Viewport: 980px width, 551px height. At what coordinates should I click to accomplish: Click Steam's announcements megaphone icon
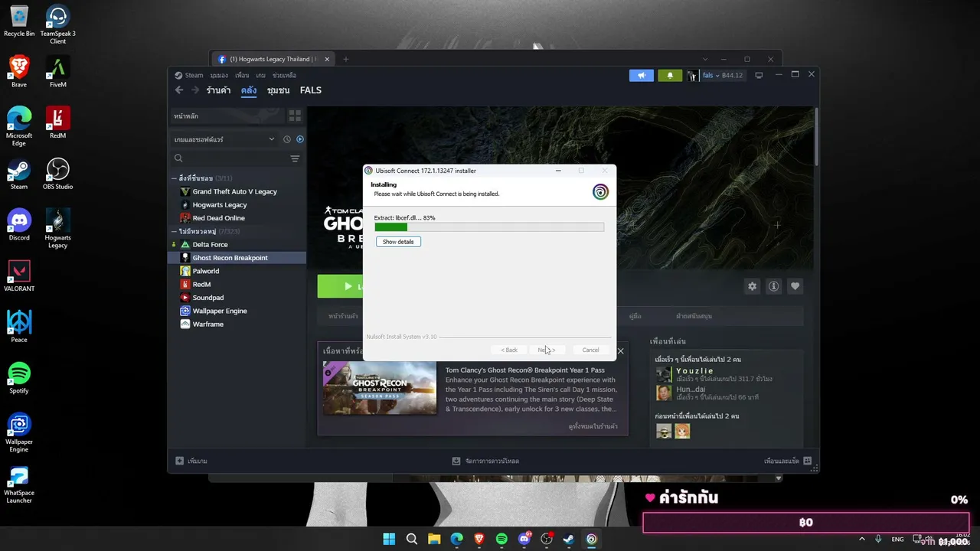tap(642, 75)
